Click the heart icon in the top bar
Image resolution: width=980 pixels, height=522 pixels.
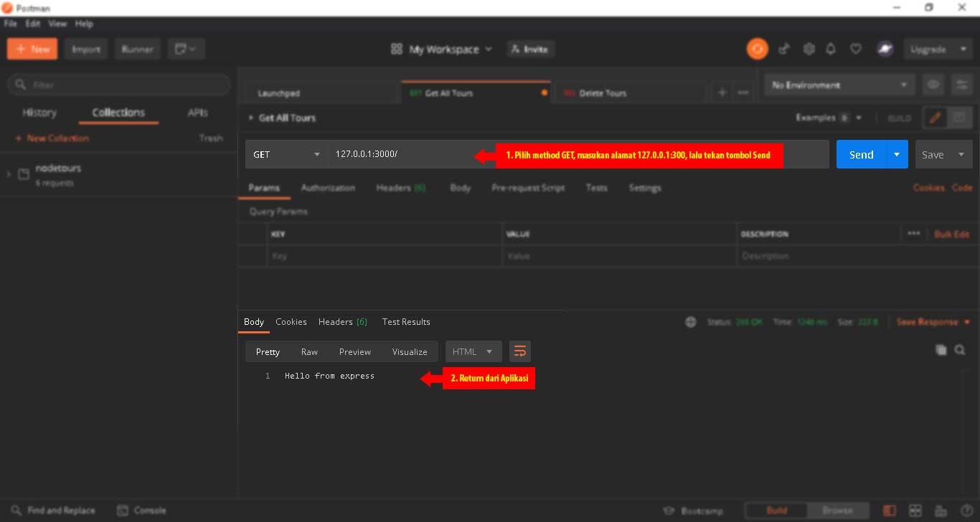[x=855, y=49]
